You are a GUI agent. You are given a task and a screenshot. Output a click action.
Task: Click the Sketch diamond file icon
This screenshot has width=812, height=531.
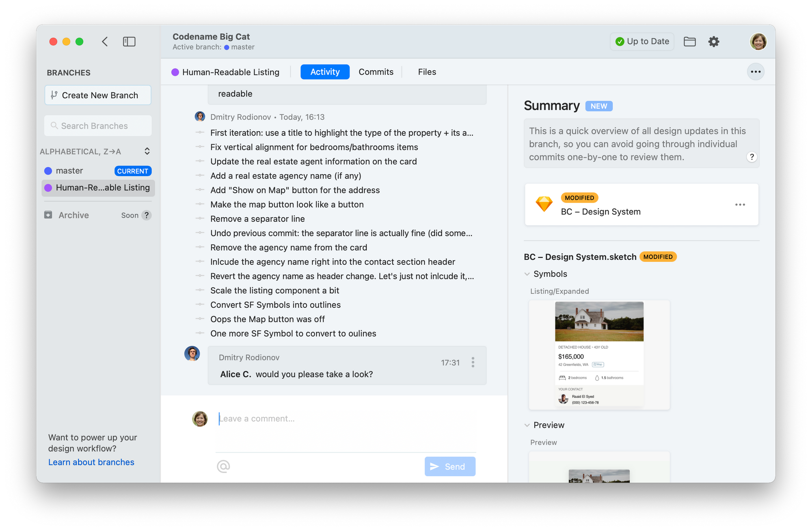pos(544,204)
